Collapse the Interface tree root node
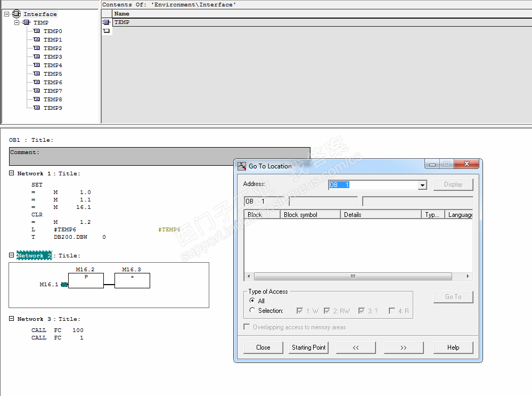The image size is (532, 396). (6, 14)
